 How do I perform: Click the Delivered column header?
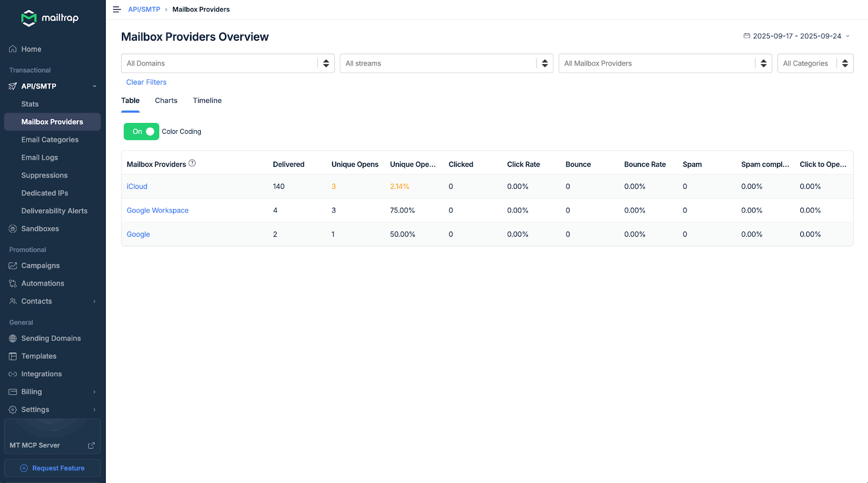pos(289,164)
